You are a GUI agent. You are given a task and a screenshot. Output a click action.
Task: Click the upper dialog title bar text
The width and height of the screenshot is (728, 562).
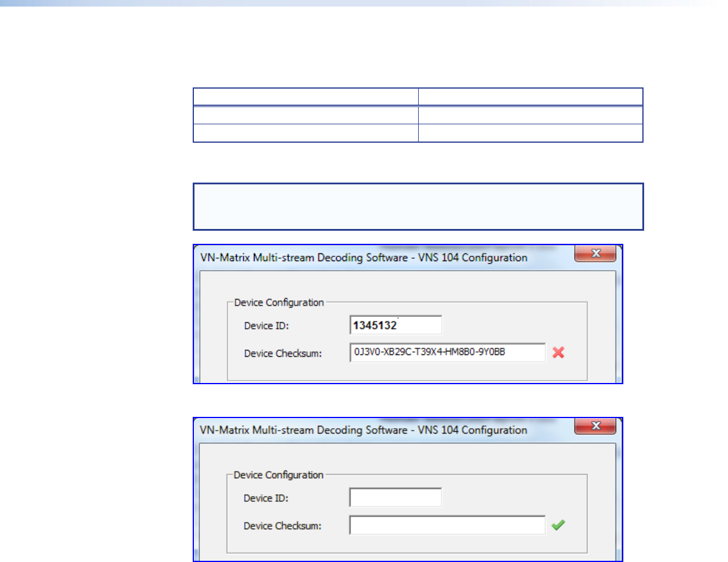pyautogui.click(x=363, y=258)
